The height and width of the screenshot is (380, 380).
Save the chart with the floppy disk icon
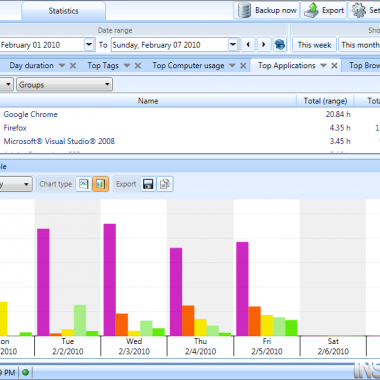click(148, 184)
